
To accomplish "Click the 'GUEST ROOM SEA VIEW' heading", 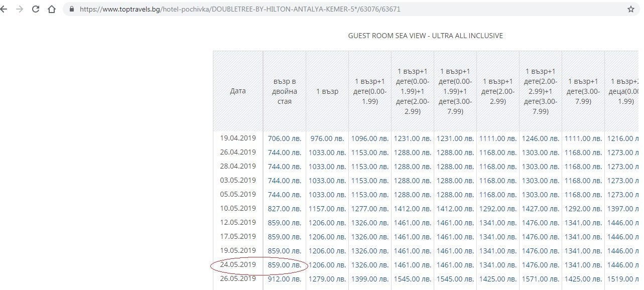I will pyautogui.click(x=425, y=36).
